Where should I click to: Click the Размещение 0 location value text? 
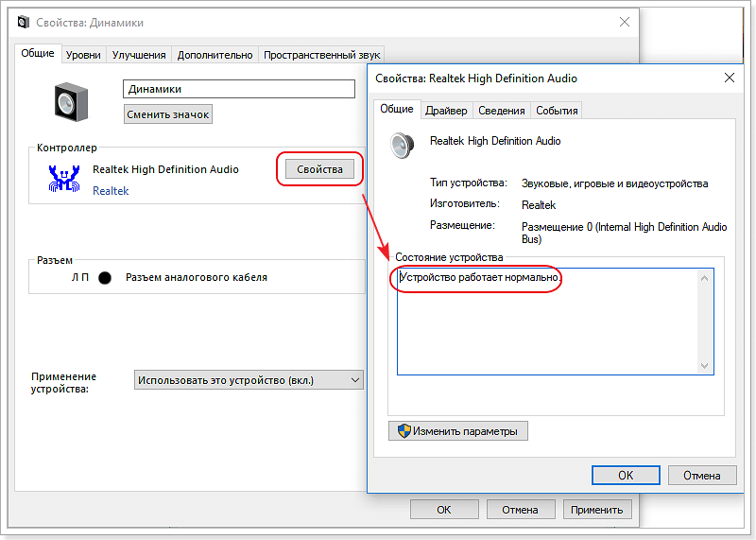(x=624, y=233)
